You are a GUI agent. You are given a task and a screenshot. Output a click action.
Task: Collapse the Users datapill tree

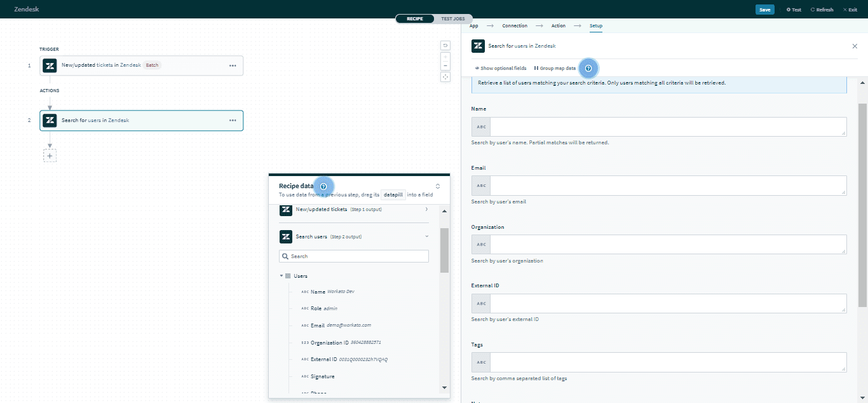(281, 276)
